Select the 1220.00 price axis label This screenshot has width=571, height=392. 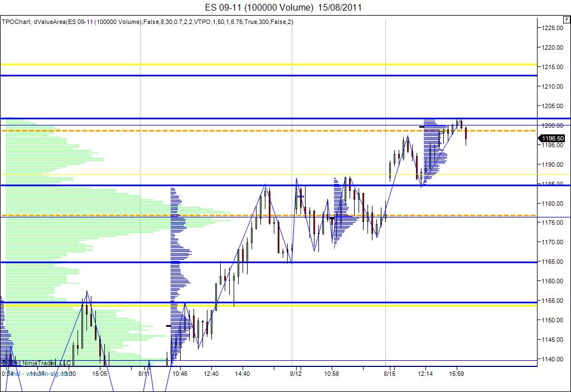[553, 47]
